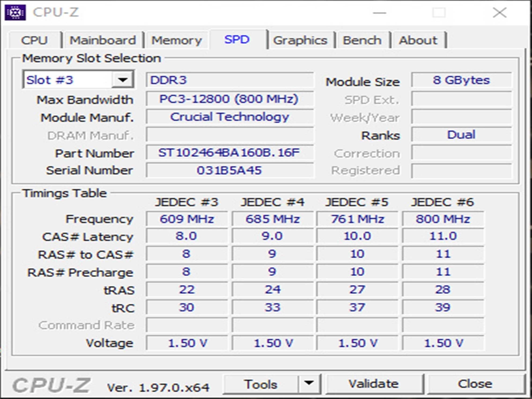This screenshot has height=399, width=532.
Task: Click the empty JEDEC #3 Command Rate cell
Action: (x=187, y=325)
